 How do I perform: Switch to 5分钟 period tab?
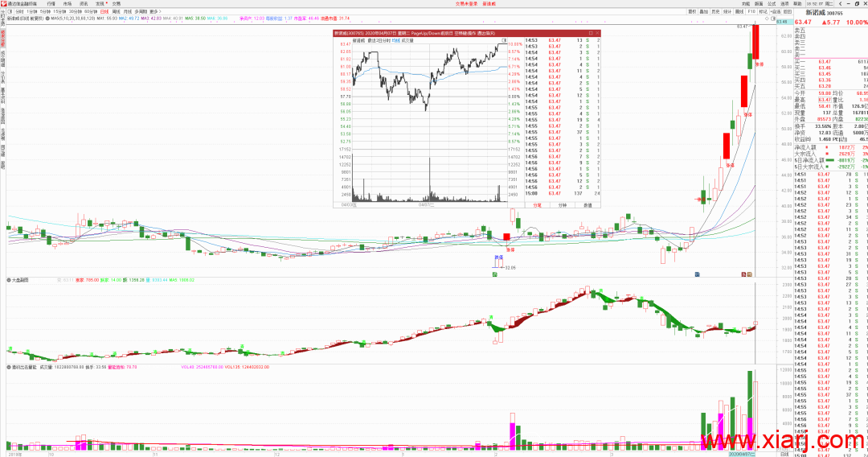click(x=45, y=11)
